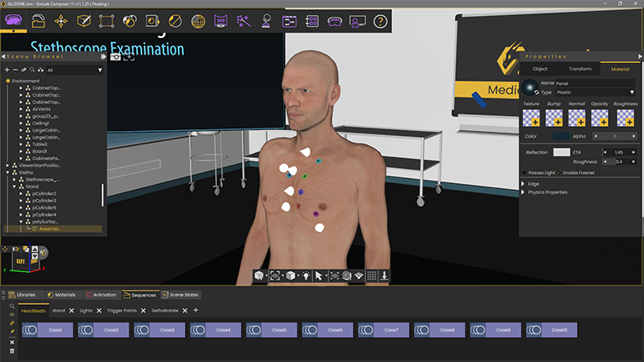
Task: Open the help question mark icon
Action: (x=380, y=21)
